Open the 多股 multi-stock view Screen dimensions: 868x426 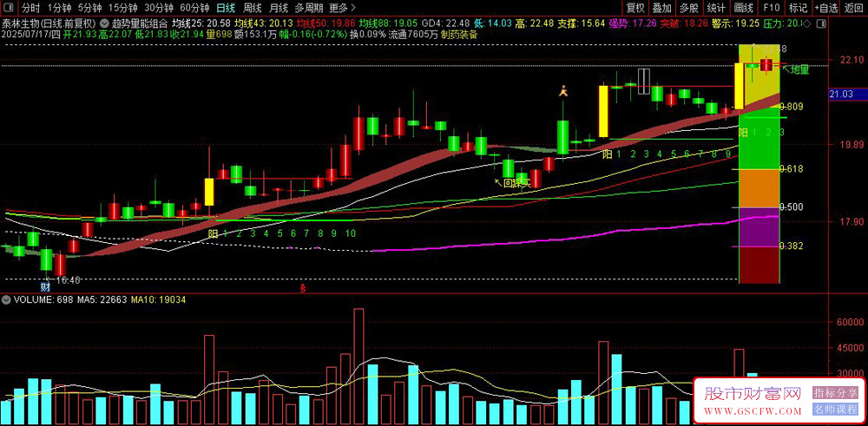click(x=689, y=8)
